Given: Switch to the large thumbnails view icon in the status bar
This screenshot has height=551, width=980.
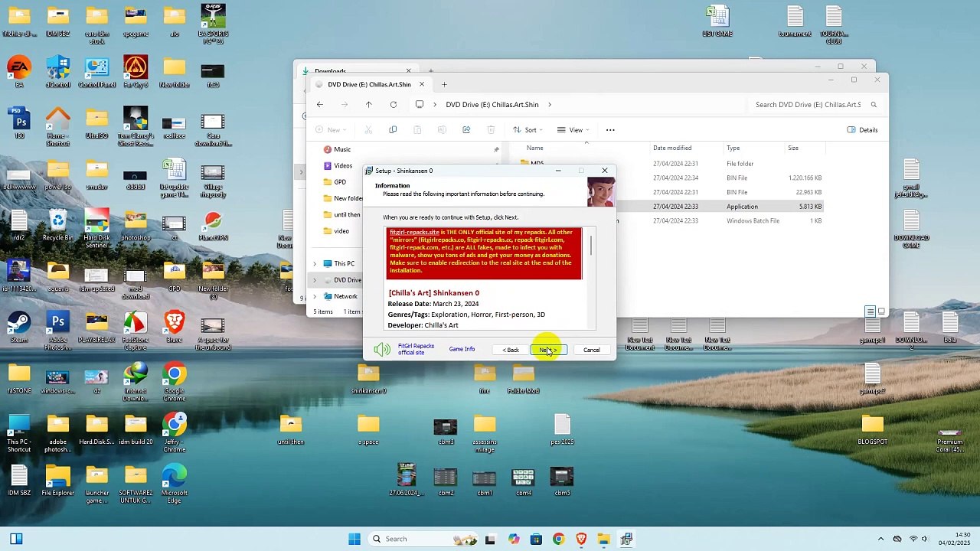Looking at the screenshot, I should tap(881, 311).
